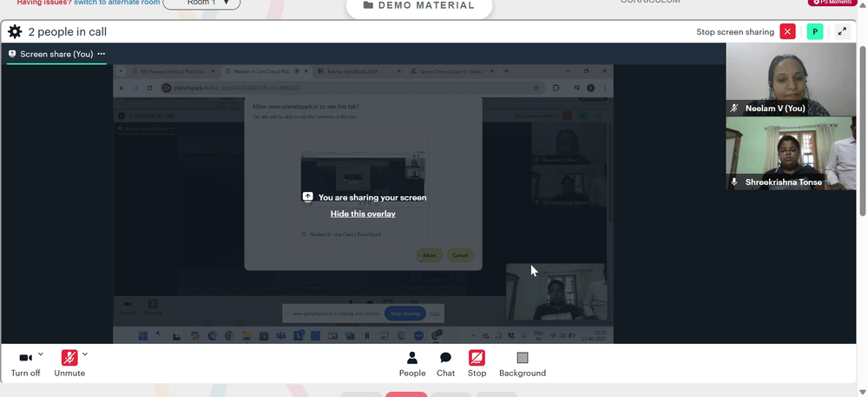868x397 pixels.
Task: Select the Neelam V- Live Class browser tab
Action: point(268,71)
